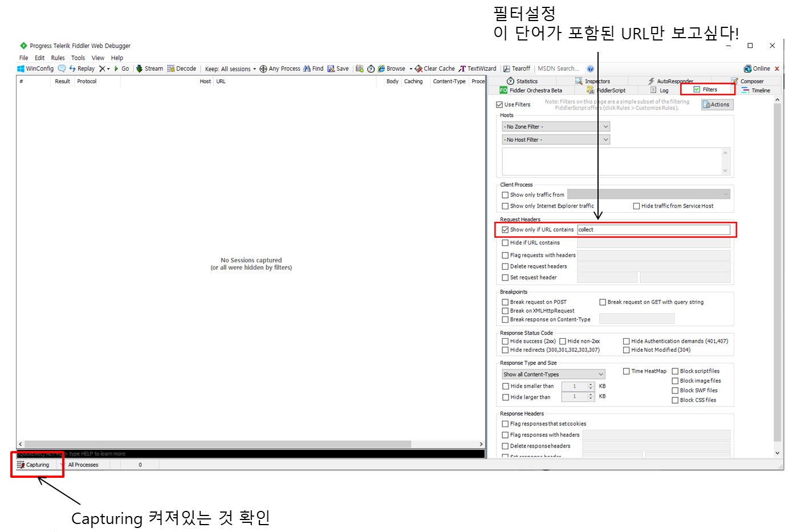This screenshot has width=797, height=532.
Task: Enable Block image files checkbox
Action: pos(675,380)
